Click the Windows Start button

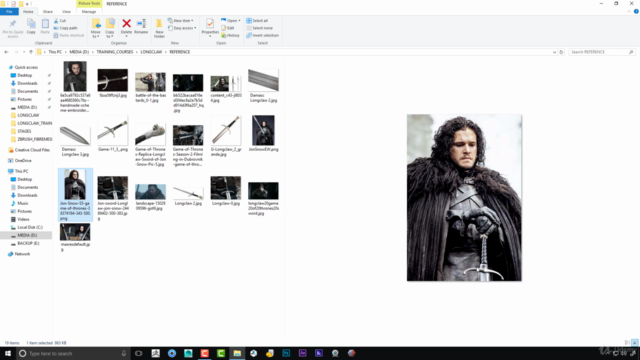[x=8, y=353]
